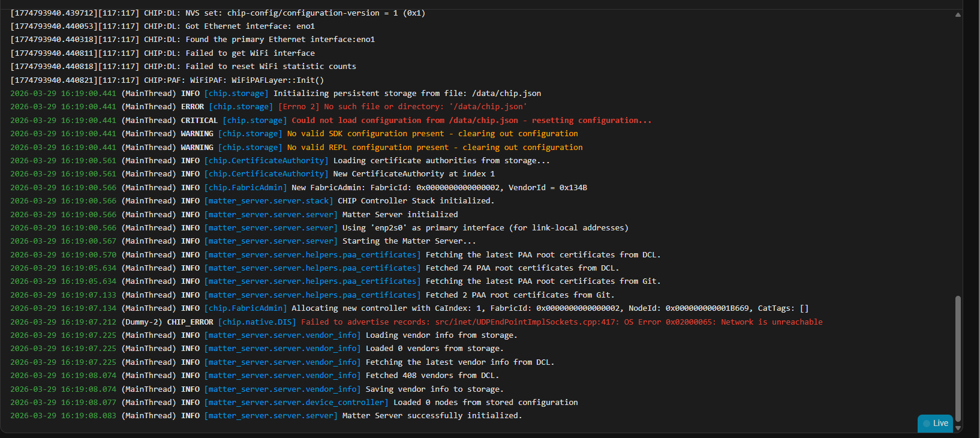Click the 'Matter Server successfully initialized.' line
Screen dimensions: 980x438
tap(432, 416)
